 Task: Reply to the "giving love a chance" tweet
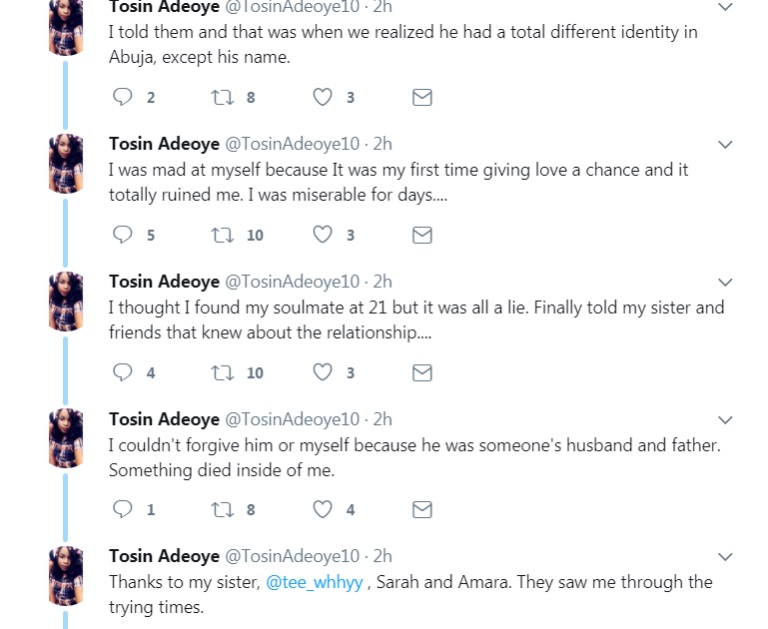click(x=123, y=235)
